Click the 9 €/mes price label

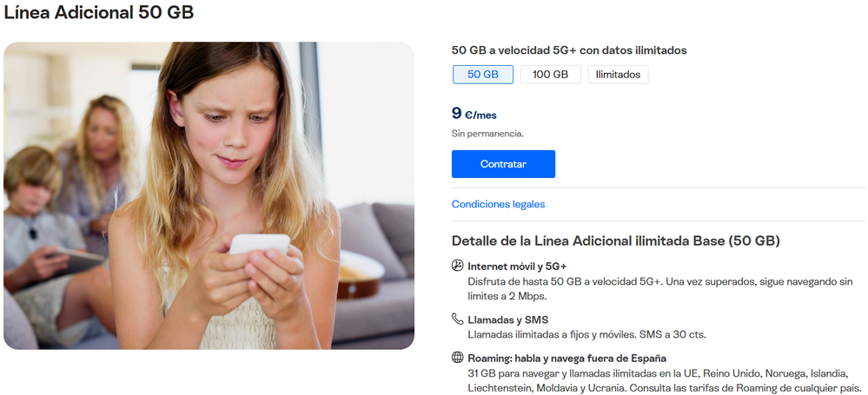(474, 114)
